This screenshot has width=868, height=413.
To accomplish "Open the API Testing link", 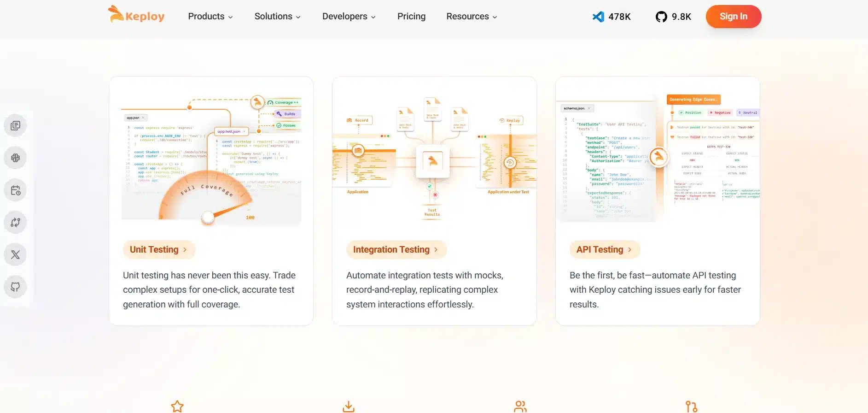I will pyautogui.click(x=605, y=249).
